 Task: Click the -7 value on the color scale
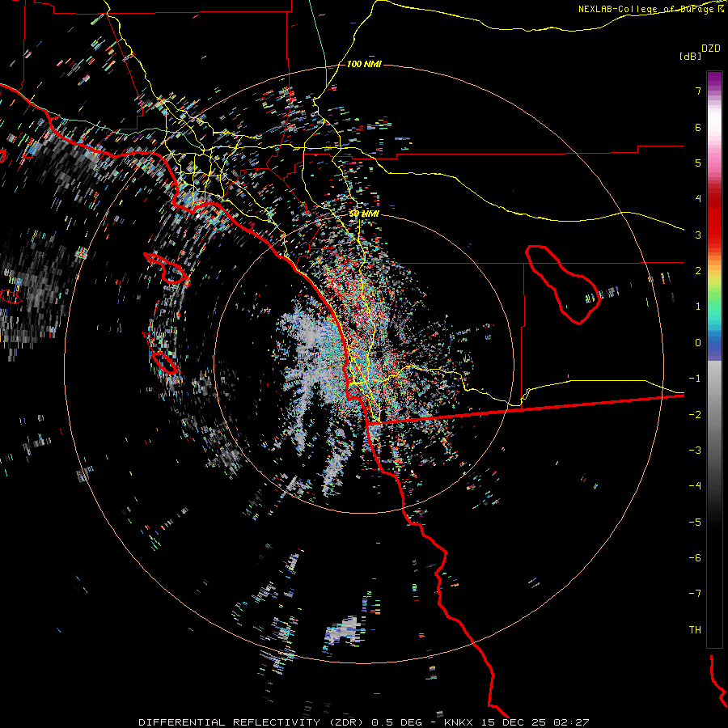coord(695,594)
